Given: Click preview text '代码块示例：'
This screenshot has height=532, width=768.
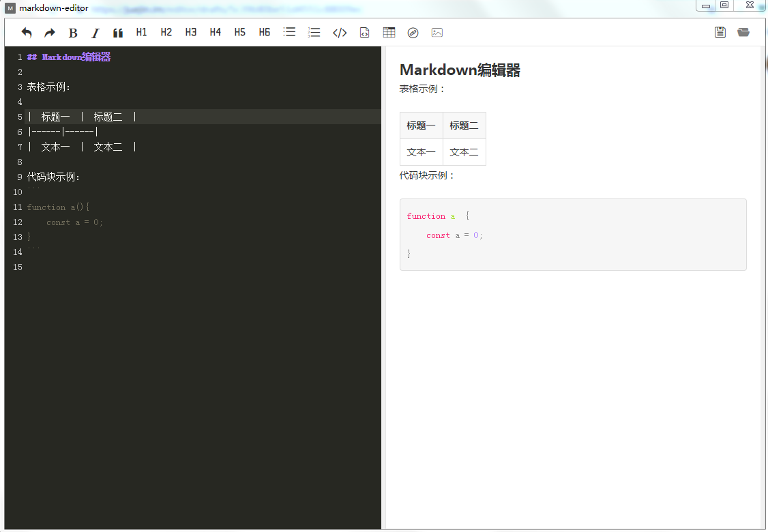Looking at the screenshot, I should [427, 175].
